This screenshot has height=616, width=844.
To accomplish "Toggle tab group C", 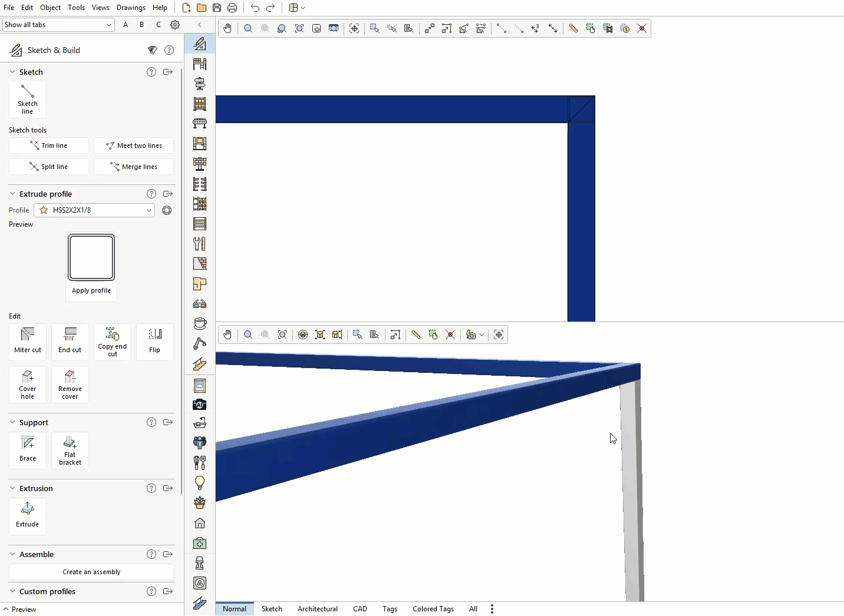I will tap(158, 25).
